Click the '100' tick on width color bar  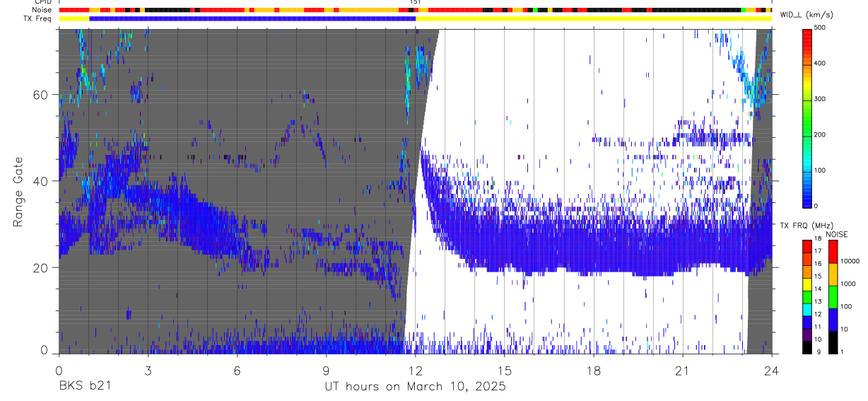click(821, 170)
